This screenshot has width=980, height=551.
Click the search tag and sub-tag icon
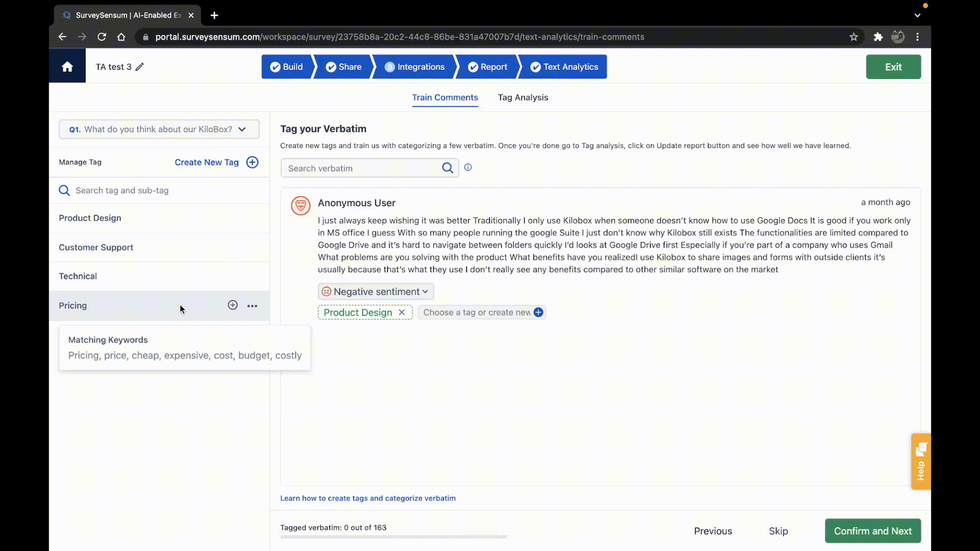tap(64, 190)
